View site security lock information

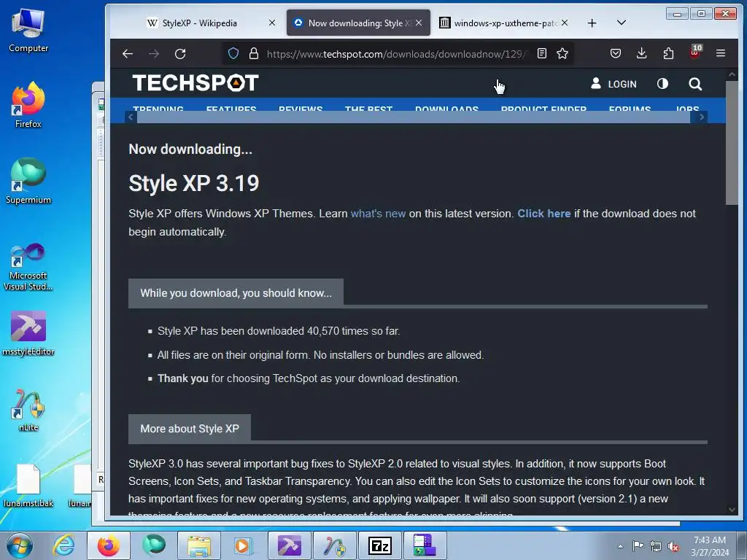pos(254,53)
